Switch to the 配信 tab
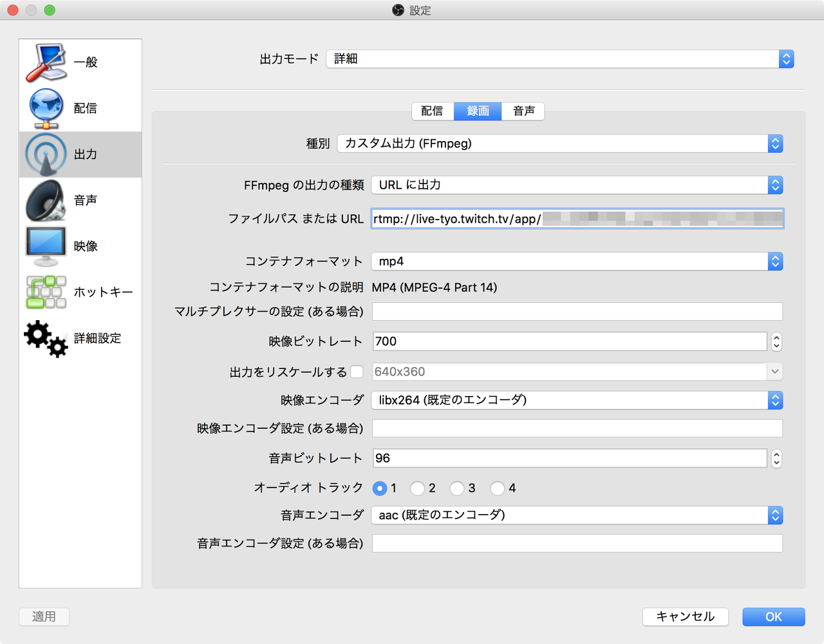 pos(433,111)
